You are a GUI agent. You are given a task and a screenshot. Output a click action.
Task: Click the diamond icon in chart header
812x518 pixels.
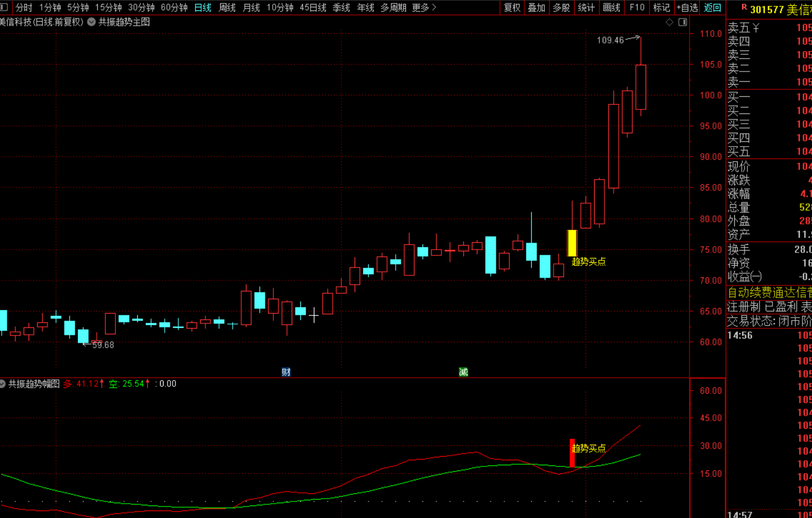click(670, 22)
